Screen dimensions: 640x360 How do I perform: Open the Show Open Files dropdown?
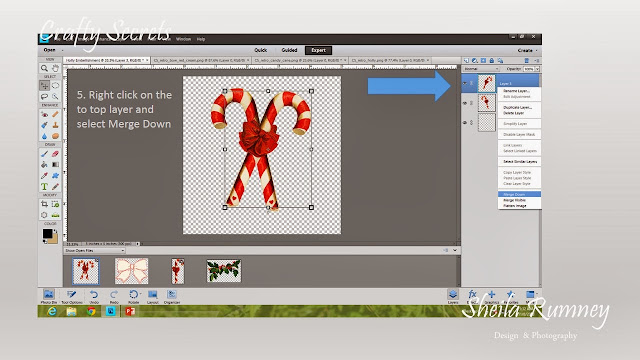94,250
